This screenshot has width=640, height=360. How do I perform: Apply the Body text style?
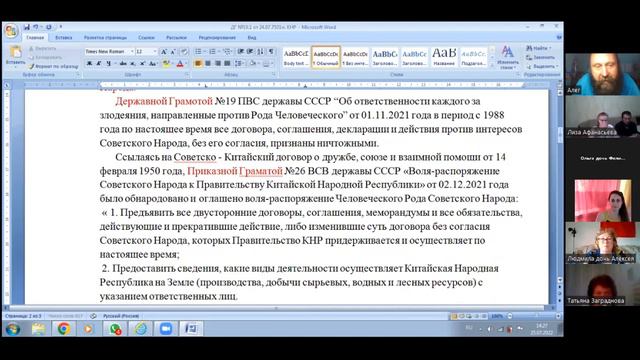[x=296, y=57]
